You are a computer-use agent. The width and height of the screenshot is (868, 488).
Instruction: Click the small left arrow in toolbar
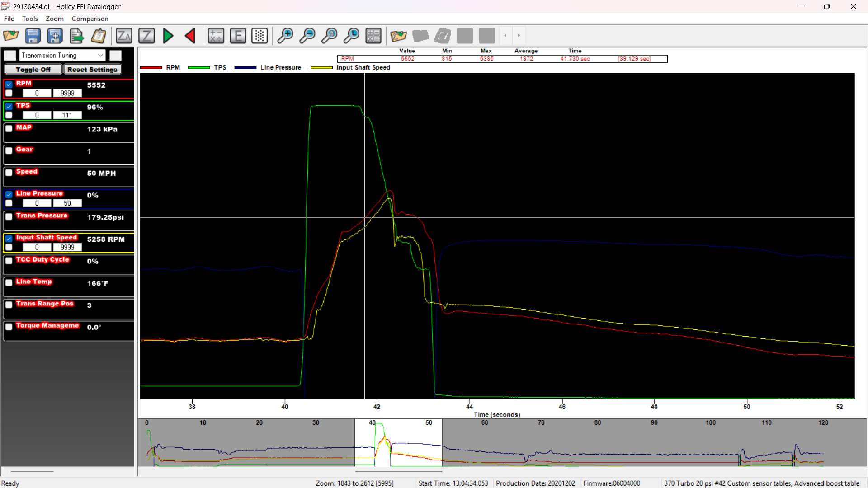pos(505,36)
